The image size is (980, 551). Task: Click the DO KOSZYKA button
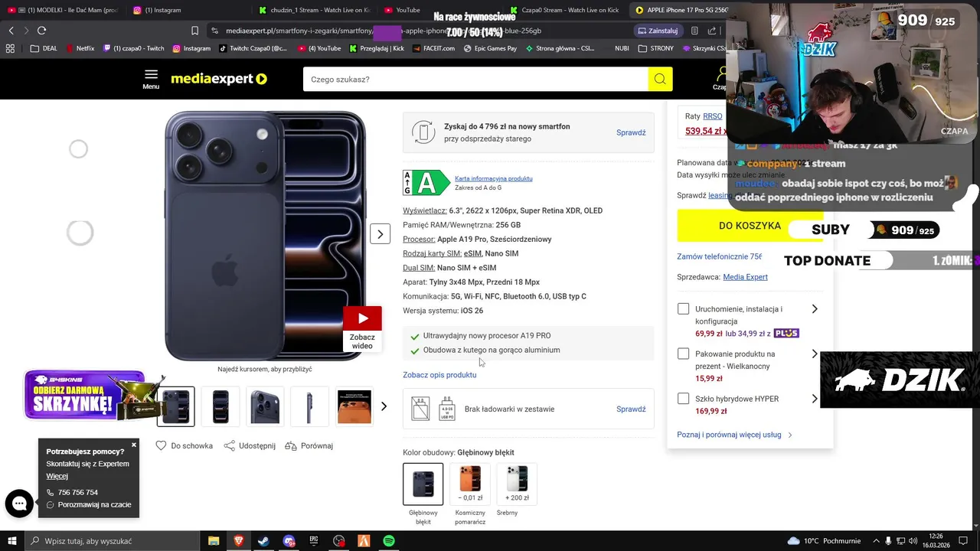(749, 226)
